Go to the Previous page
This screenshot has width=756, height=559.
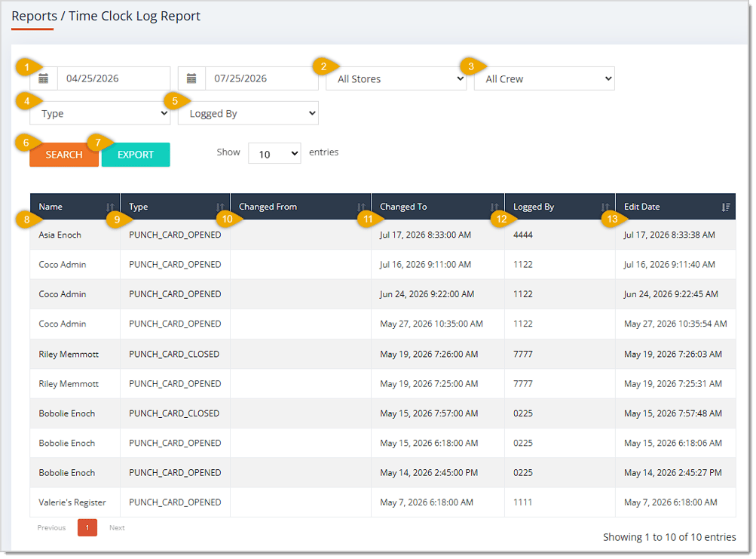[51, 529]
